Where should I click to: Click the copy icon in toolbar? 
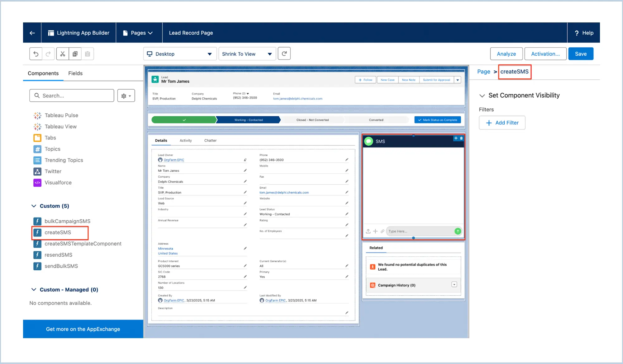point(75,54)
